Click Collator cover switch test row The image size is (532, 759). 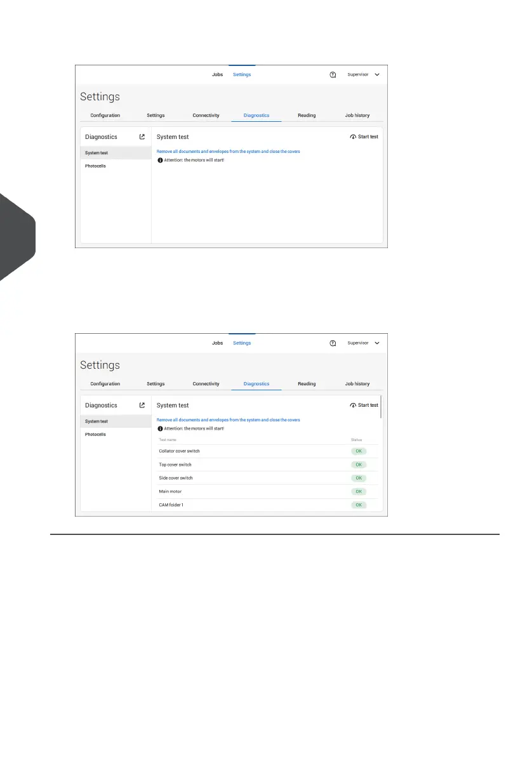pos(268,451)
